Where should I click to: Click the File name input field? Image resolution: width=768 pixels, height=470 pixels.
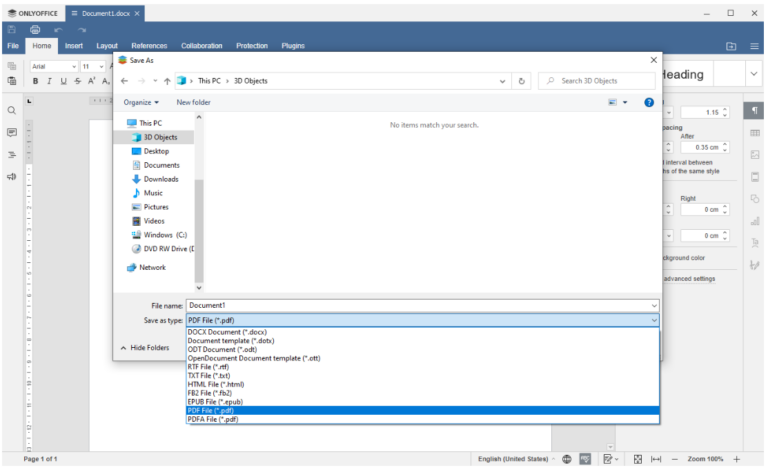tap(418, 304)
